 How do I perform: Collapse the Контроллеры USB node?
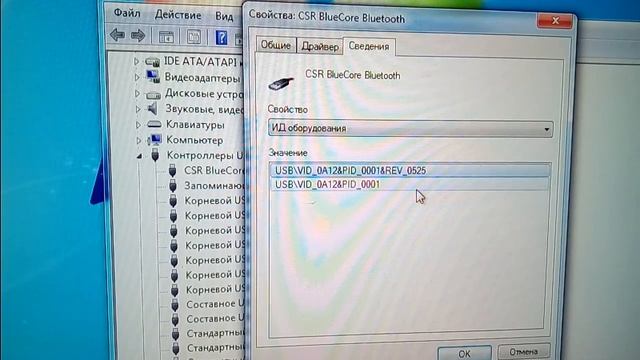coord(139,156)
